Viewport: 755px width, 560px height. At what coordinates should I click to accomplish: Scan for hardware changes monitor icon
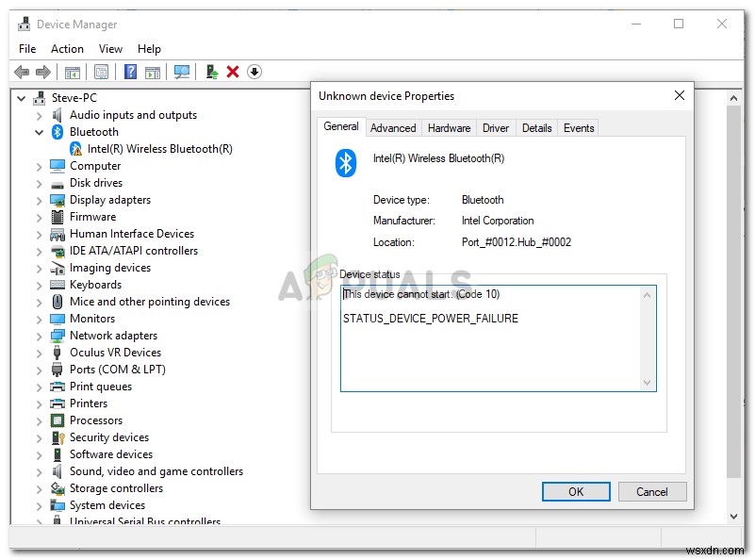pyautogui.click(x=182, y=72)
